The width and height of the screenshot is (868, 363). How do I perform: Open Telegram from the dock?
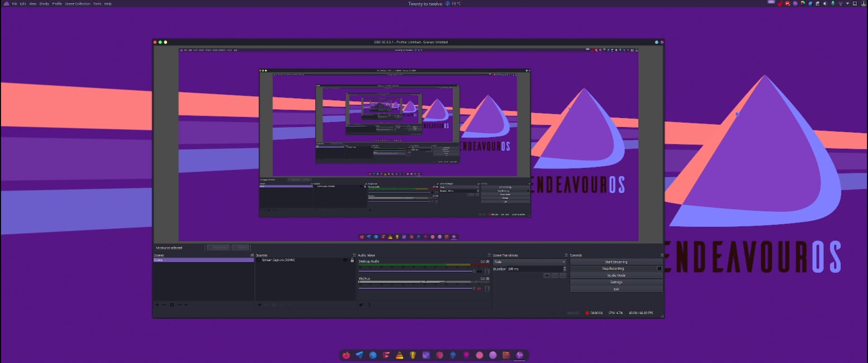coord(359,355)
